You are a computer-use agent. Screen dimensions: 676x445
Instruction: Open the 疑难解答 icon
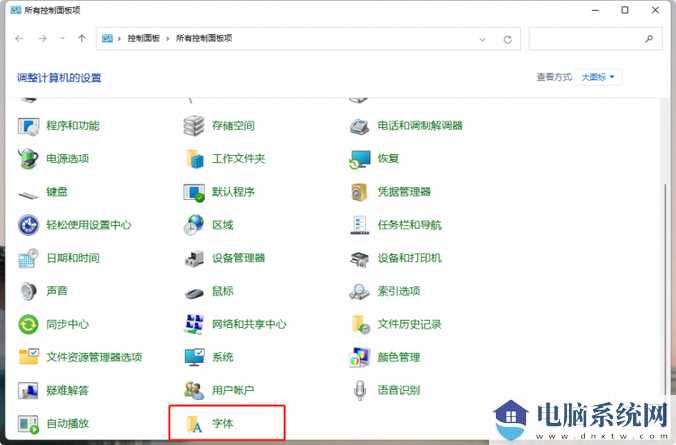click(28, 390)
